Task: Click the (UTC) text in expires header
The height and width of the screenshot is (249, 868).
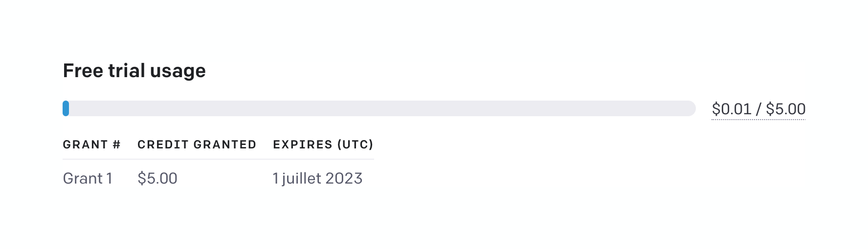Action: pos(356,145)
